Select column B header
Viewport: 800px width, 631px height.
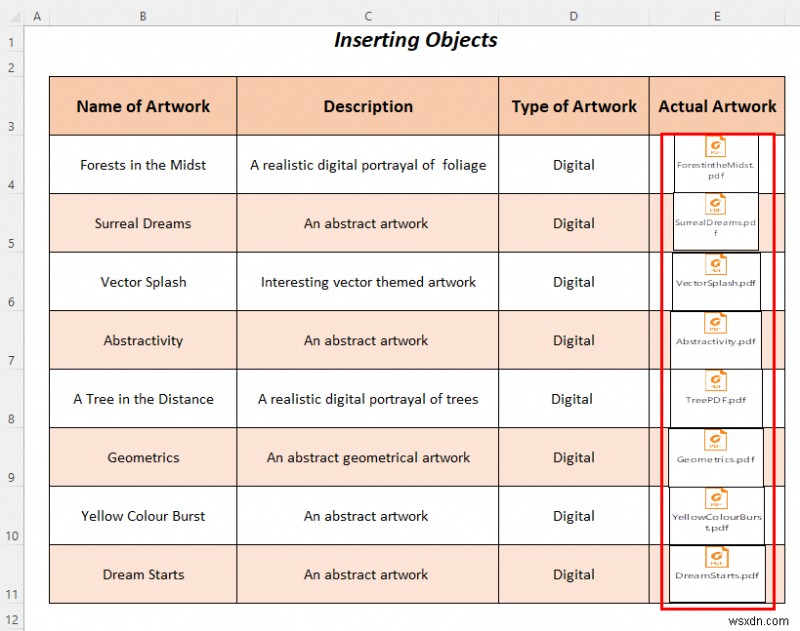pos(143,16)
